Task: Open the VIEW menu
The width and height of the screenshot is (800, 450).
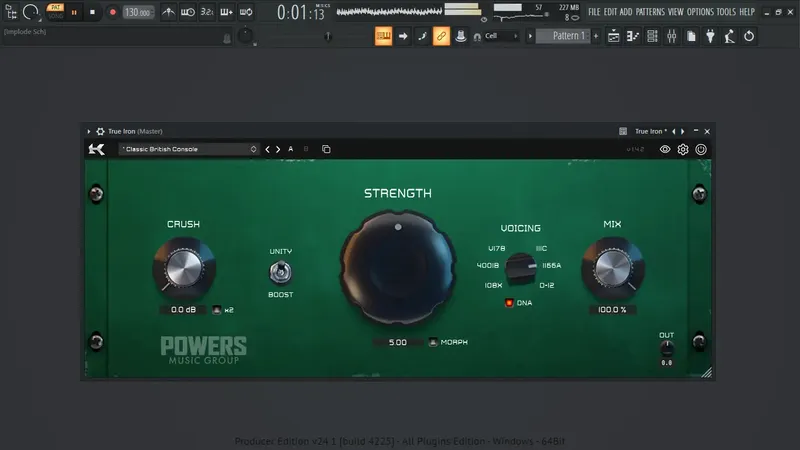Action: (x=676, y=12)
